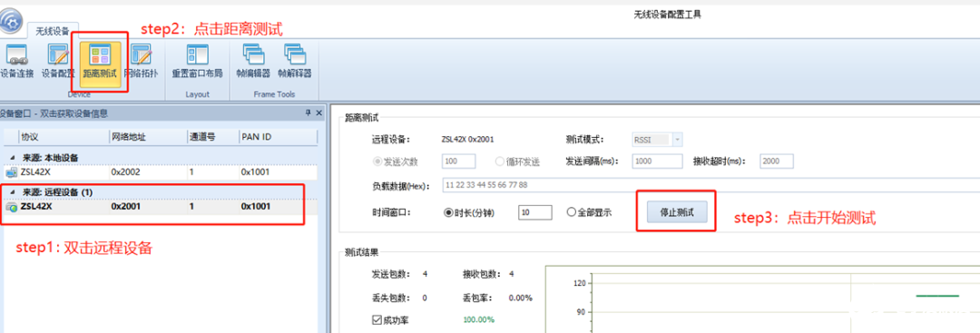This screenshot has width=980, height=333.
Task: Open the application logo menu
Action: click(10, 22)
